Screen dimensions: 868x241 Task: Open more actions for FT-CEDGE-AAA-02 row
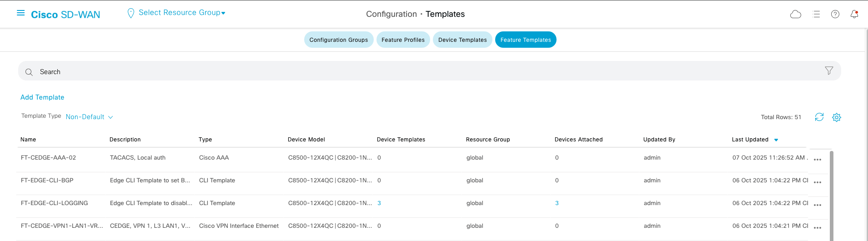coord(818,160)
